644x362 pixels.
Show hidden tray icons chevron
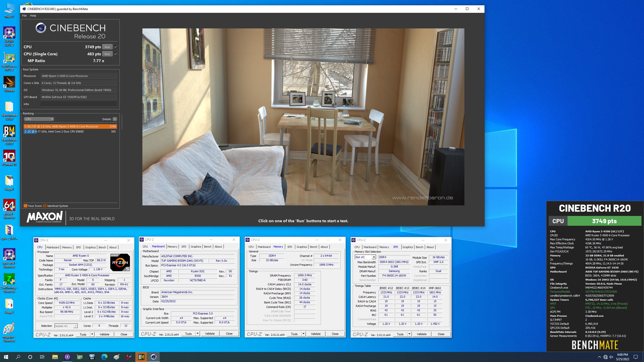point(599,357)
